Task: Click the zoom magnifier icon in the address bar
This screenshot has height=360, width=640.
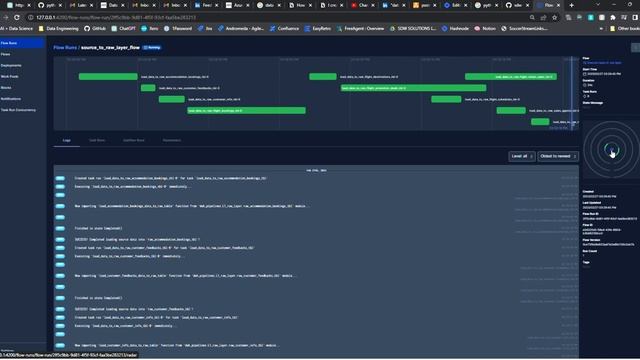Action: click(532, 18)
